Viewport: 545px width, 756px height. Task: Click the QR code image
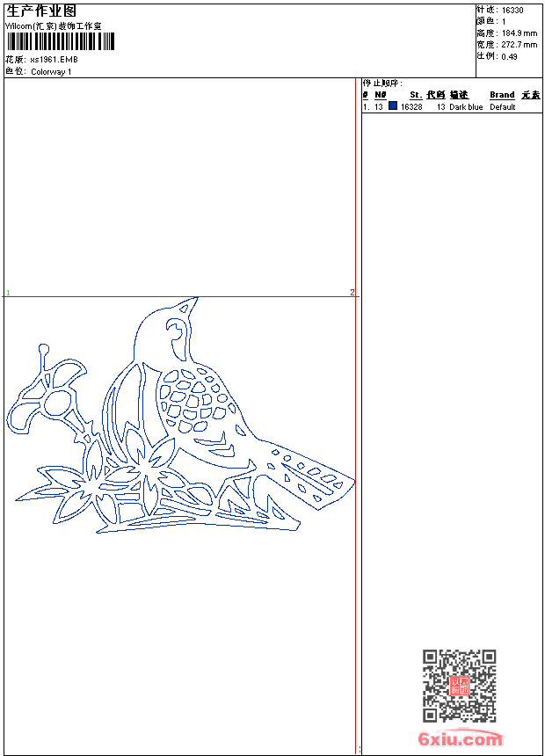[x=459, y=686]
